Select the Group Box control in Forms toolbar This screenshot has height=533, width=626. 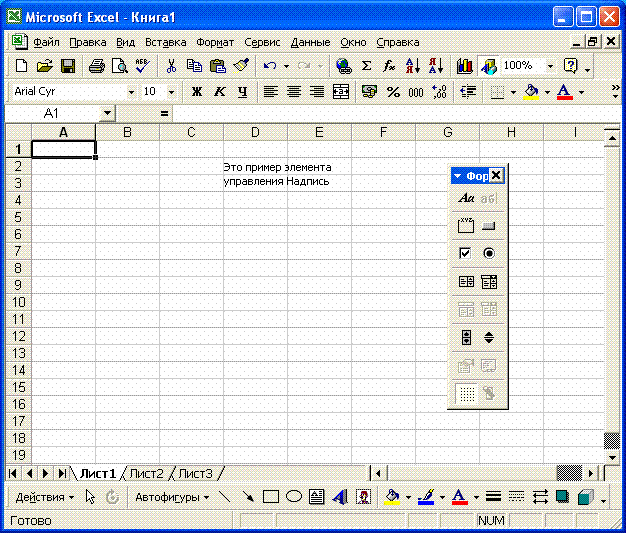(x=466, y=226)
